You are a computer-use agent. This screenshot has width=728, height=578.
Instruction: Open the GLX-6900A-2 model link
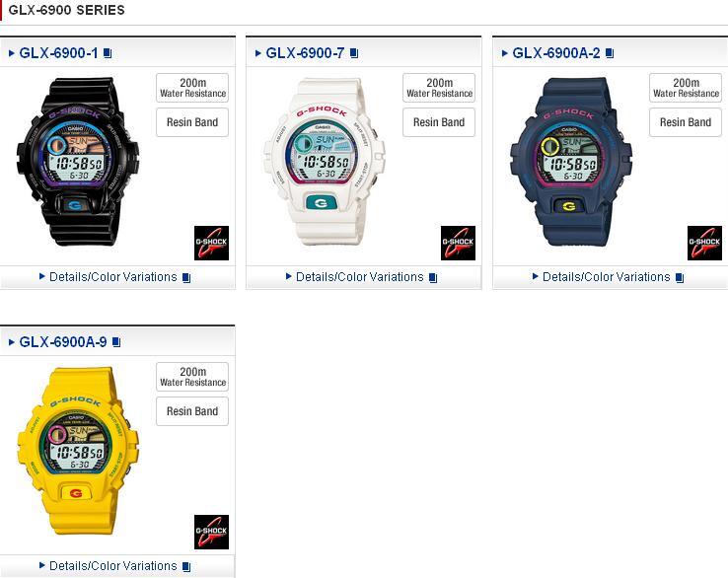pos(556,53)
